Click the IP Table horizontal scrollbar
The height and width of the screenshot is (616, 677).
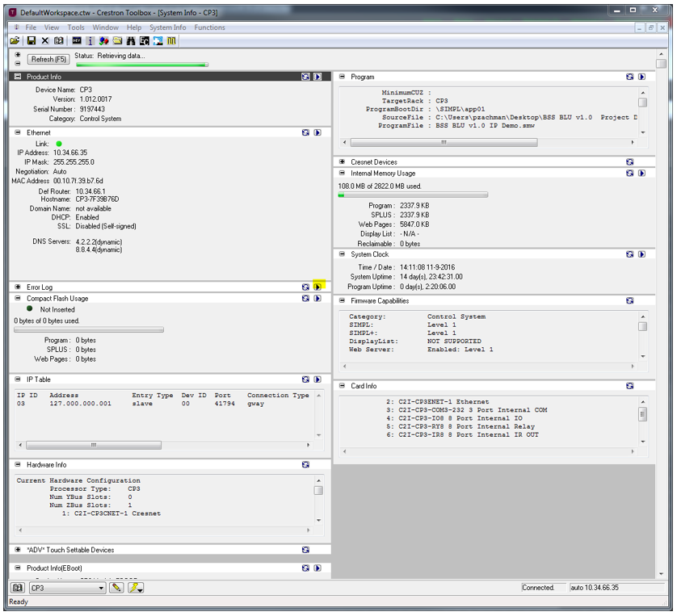(x=93, y=445)
